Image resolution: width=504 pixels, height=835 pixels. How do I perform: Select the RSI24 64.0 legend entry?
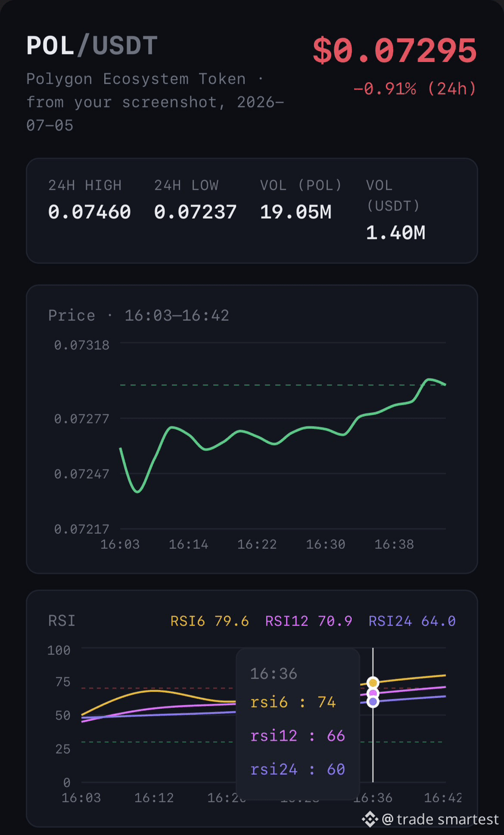pyautogui.click(x=412, y=621)
